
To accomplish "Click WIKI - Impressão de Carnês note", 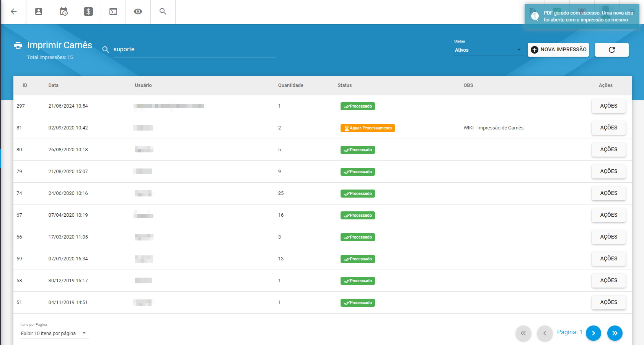I will click(494, 128).
